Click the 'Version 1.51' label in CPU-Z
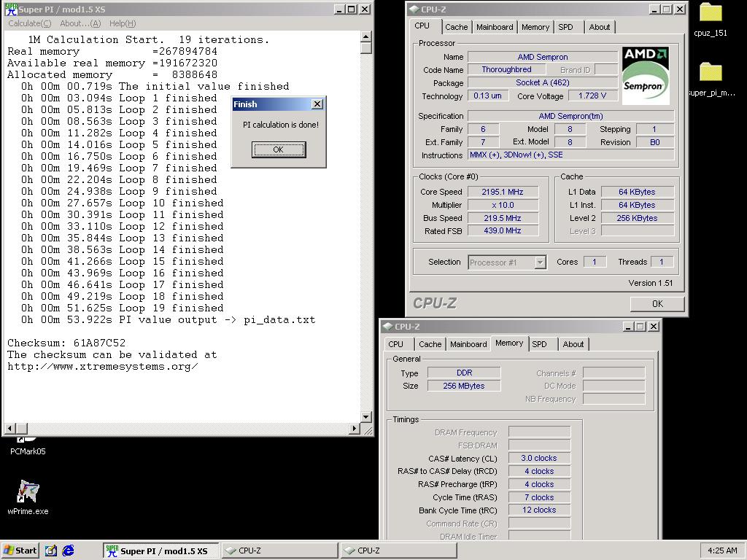Screen dimensions: 747x560 pos(650,283)
